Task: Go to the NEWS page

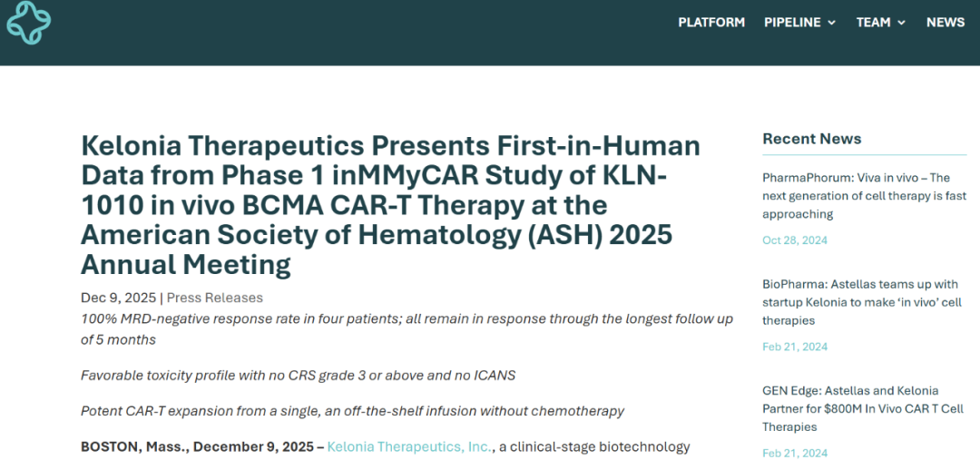Action: tap(945, 23)
